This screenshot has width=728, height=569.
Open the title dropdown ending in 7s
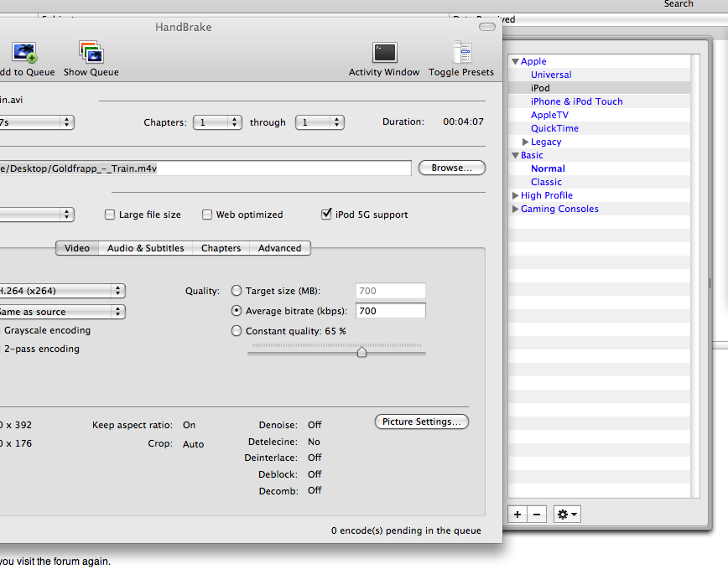click(x=37, y=122)
